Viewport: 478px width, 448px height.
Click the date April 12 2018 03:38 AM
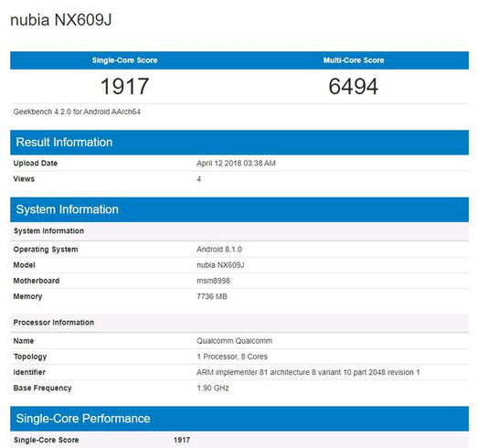[236, 163]
